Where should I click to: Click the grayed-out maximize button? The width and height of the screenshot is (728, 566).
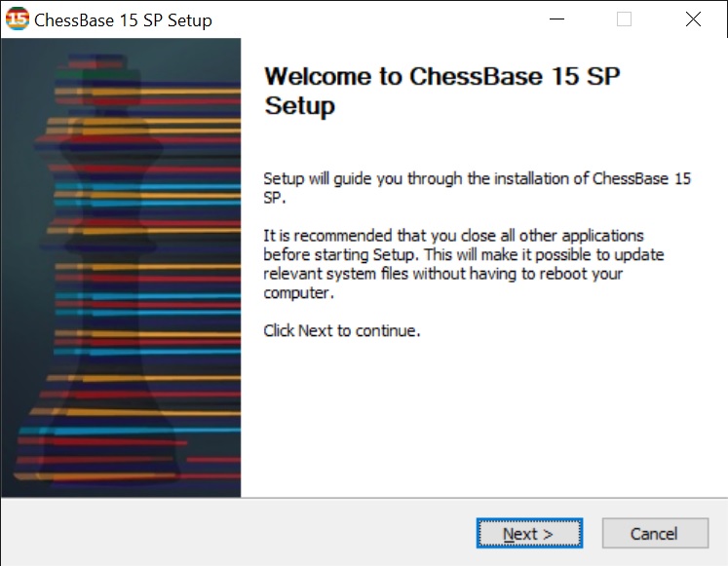point(624,19)
